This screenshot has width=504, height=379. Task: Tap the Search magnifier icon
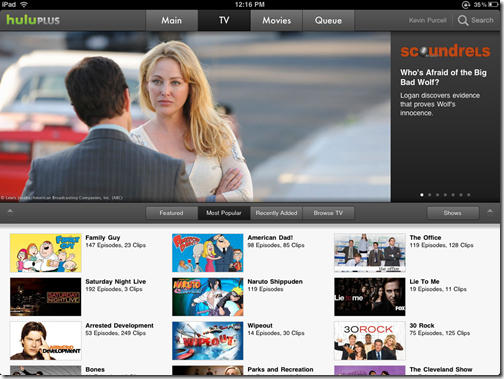click(463, 20)
